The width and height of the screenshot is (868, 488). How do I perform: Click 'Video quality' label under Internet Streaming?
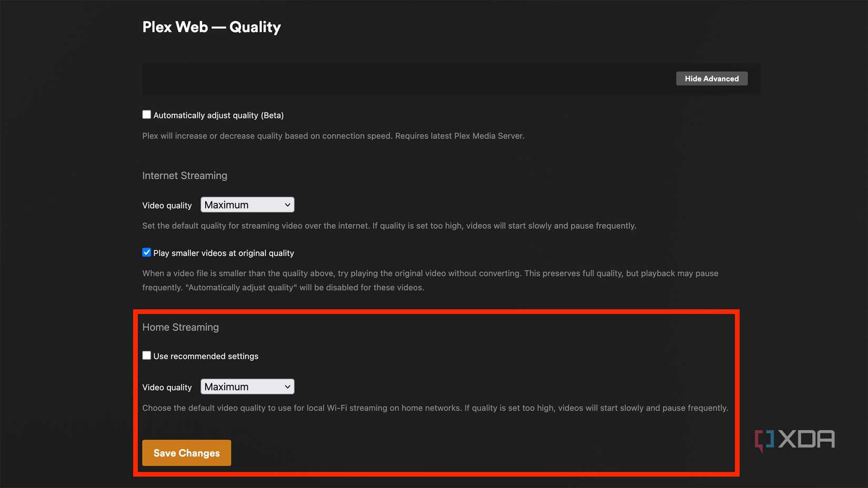(167, 206)
